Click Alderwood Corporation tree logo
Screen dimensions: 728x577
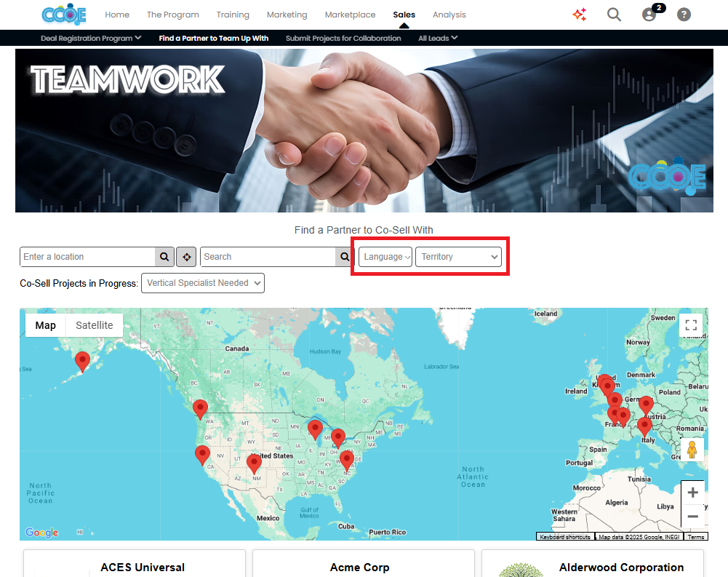tap(521, 570)
